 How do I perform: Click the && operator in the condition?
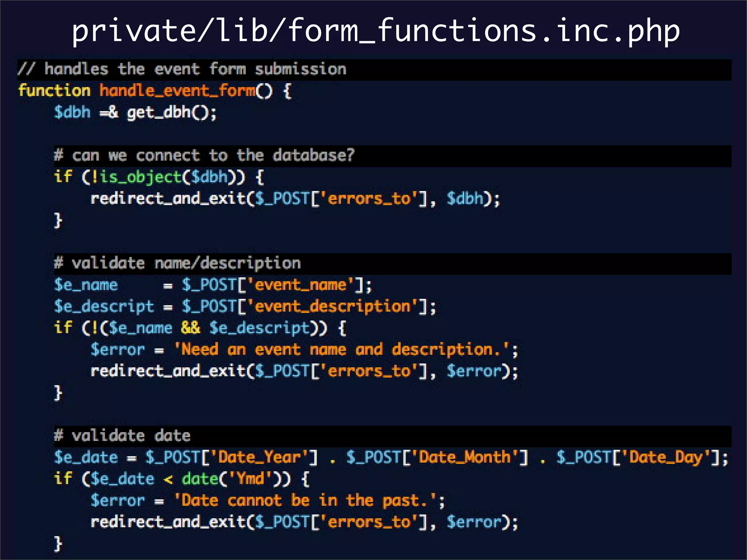point(190,328)
